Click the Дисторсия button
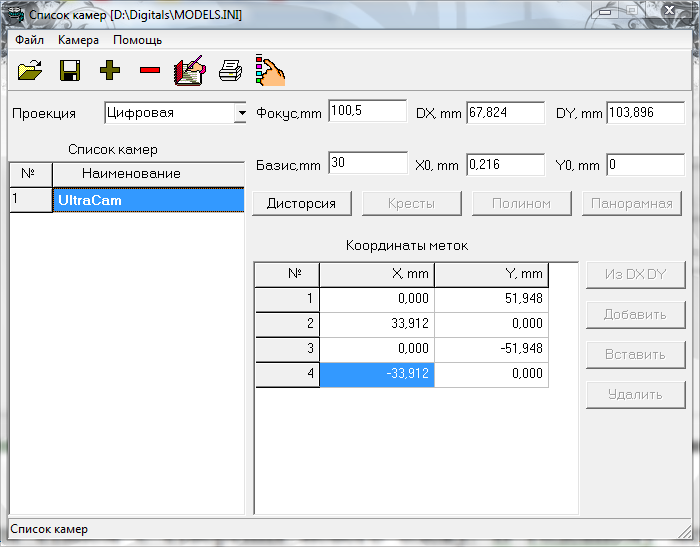Viewport: 700px width, 547px height. point(302,204)
